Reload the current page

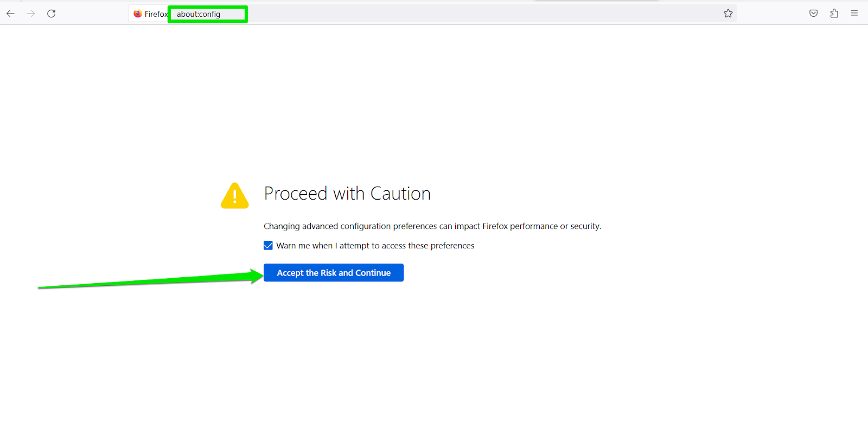point(52,14)
